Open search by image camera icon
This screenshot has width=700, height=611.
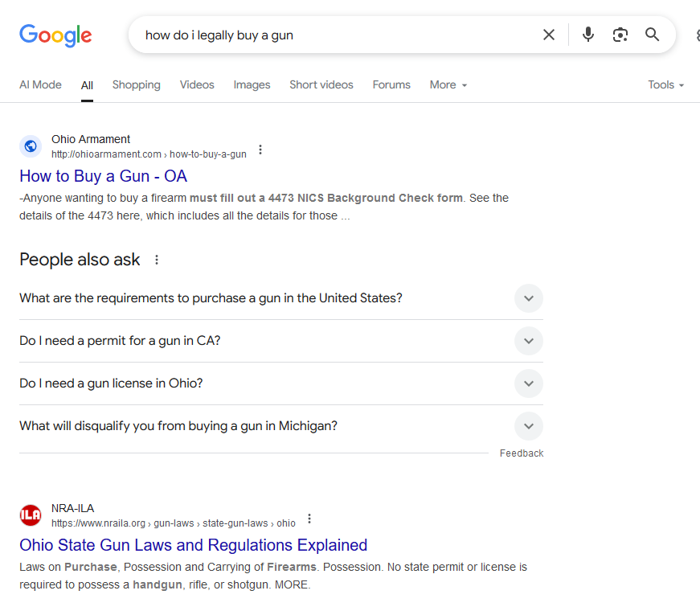click(620, 35)
